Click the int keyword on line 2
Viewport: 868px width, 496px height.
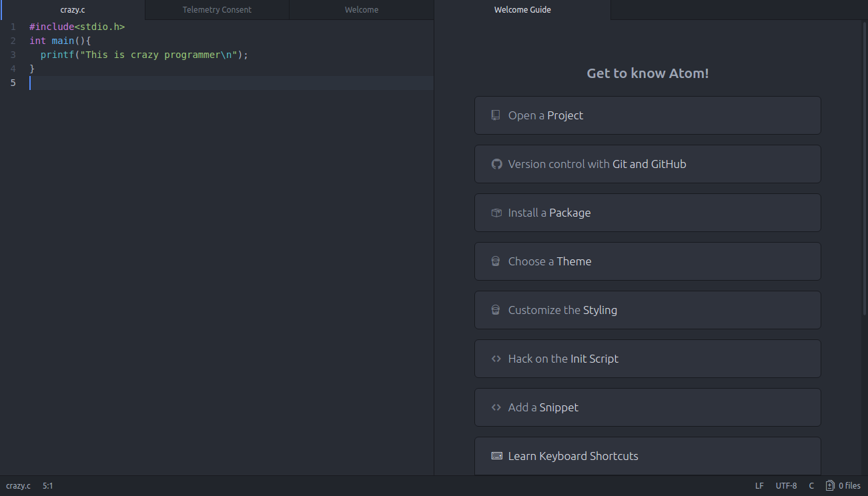coord(38,41)
